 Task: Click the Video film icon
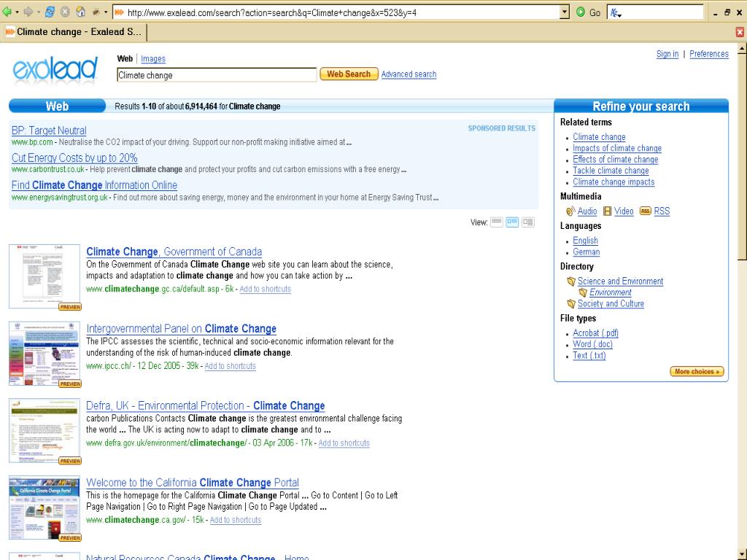click(608, 211)
